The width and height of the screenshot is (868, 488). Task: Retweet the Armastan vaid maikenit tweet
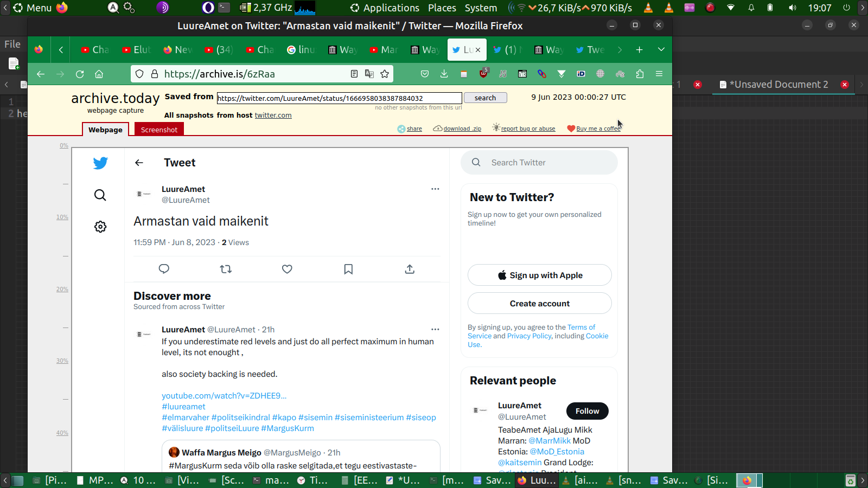point(226,269)
